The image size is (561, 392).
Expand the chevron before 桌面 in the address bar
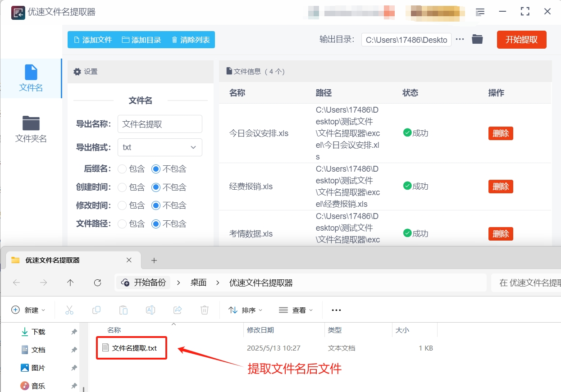[x=179, y=283]
